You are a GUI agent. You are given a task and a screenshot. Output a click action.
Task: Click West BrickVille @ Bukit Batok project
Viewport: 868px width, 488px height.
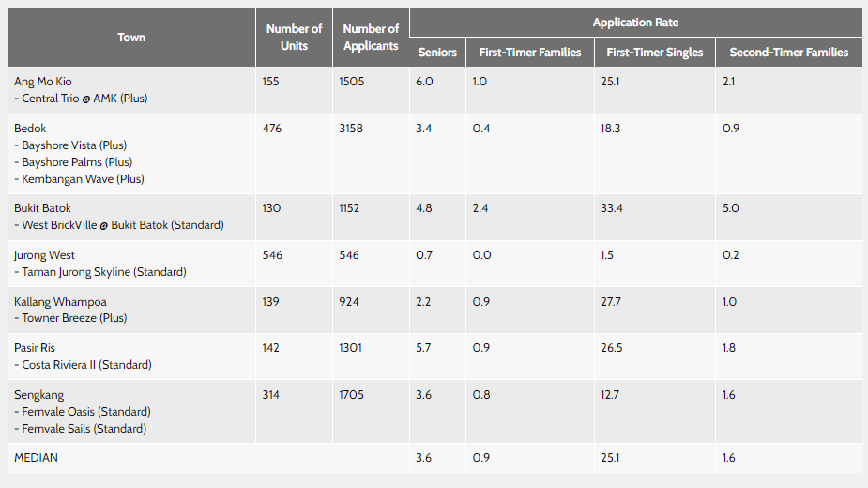(119, 225)
